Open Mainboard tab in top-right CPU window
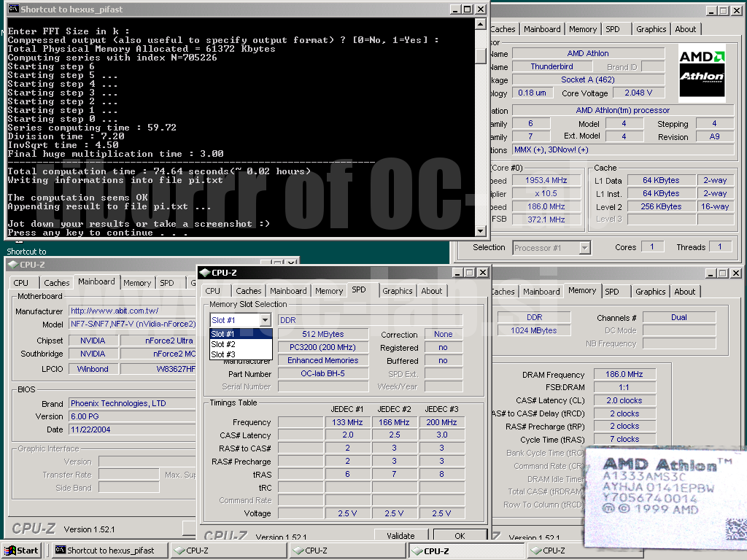The height and width of the screenshot is (560, 747). click(x=542, y=29)
